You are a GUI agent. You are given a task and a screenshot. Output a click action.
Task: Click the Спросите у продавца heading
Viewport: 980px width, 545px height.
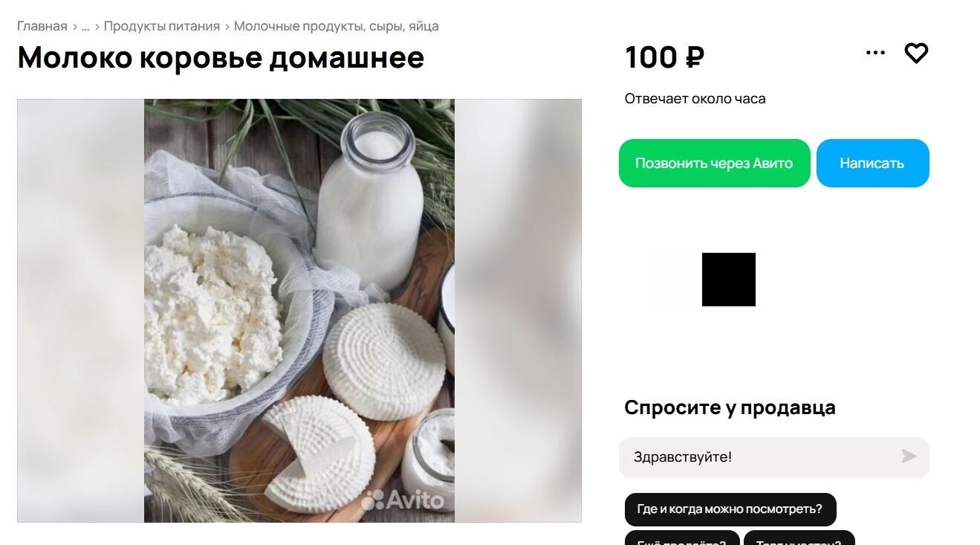(730, 407)
